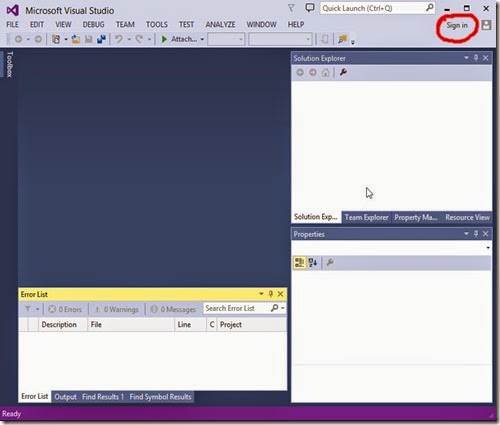Sort by the Project column header
Viewport: 500px width, 425px height.
(252, 324)
